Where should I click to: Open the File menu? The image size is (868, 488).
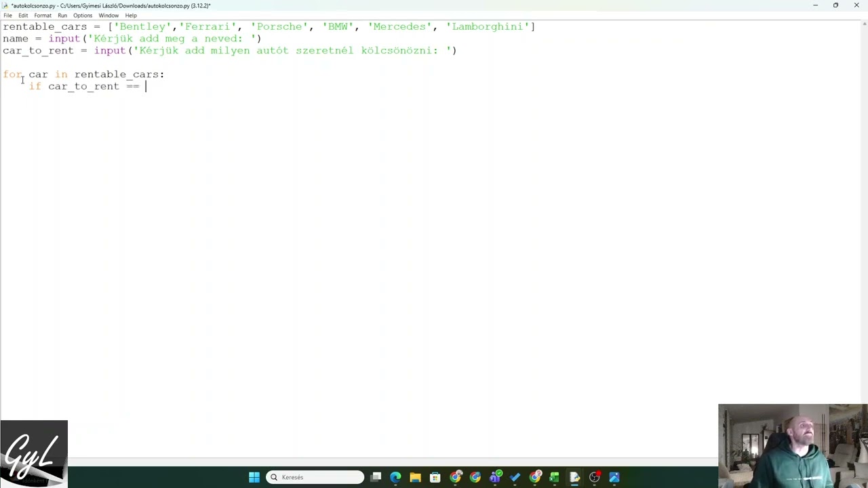click(x=7, y=16)
